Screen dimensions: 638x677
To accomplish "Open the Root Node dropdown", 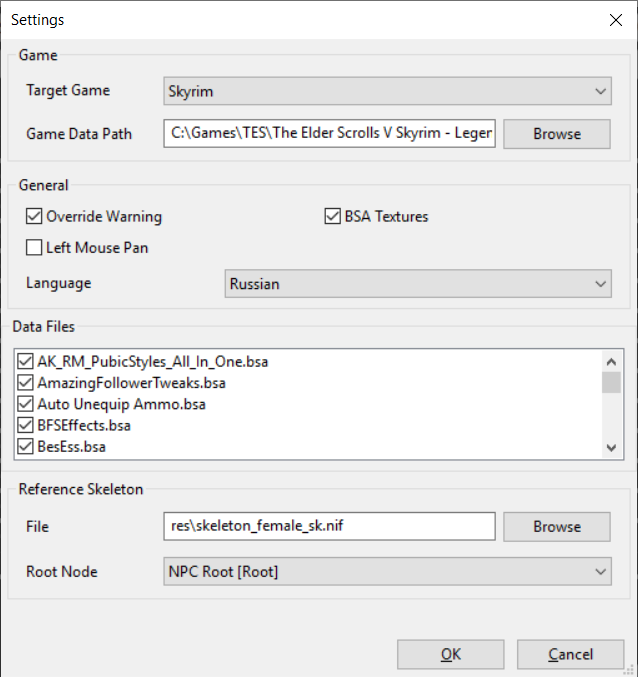I will [386, 572].
